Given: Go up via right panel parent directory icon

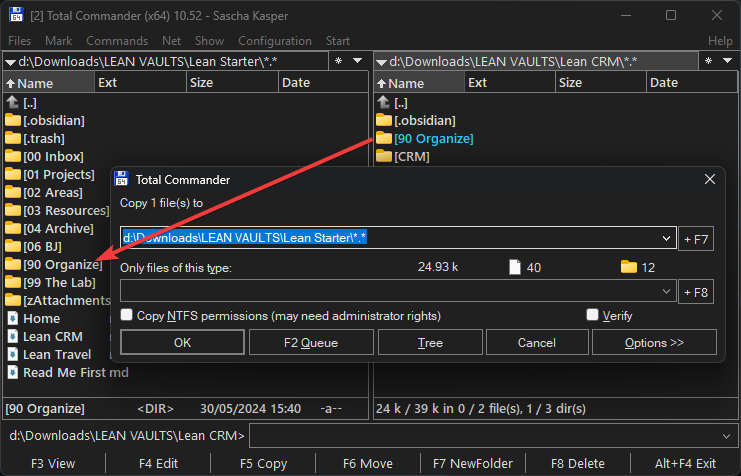Looking at the screenshot, I should pos(384,102).
